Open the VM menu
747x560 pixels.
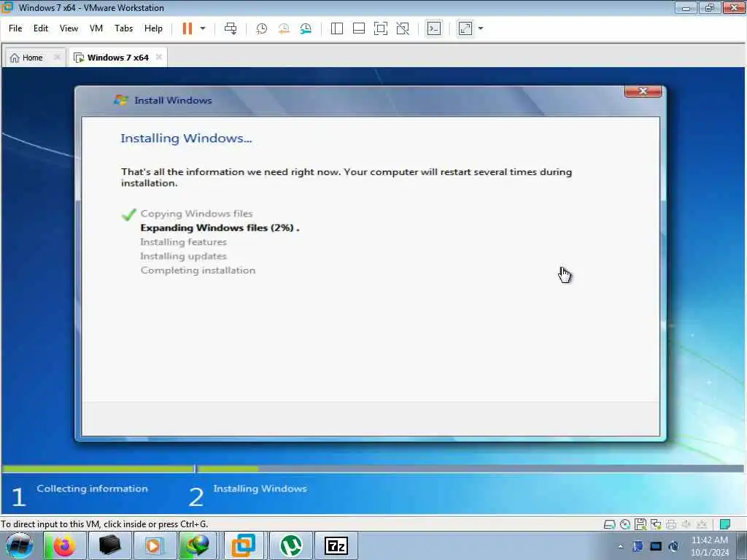(x=96, y=28)
